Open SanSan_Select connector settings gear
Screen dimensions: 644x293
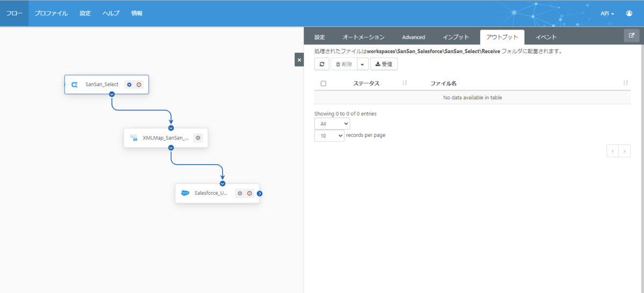(129, 84)
